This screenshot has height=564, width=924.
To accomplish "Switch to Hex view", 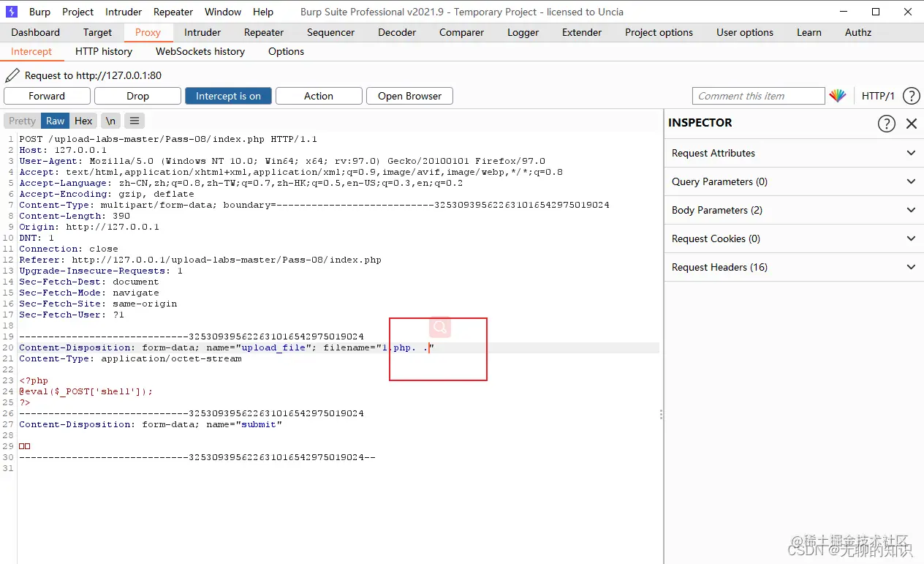I will click(83, 121).
